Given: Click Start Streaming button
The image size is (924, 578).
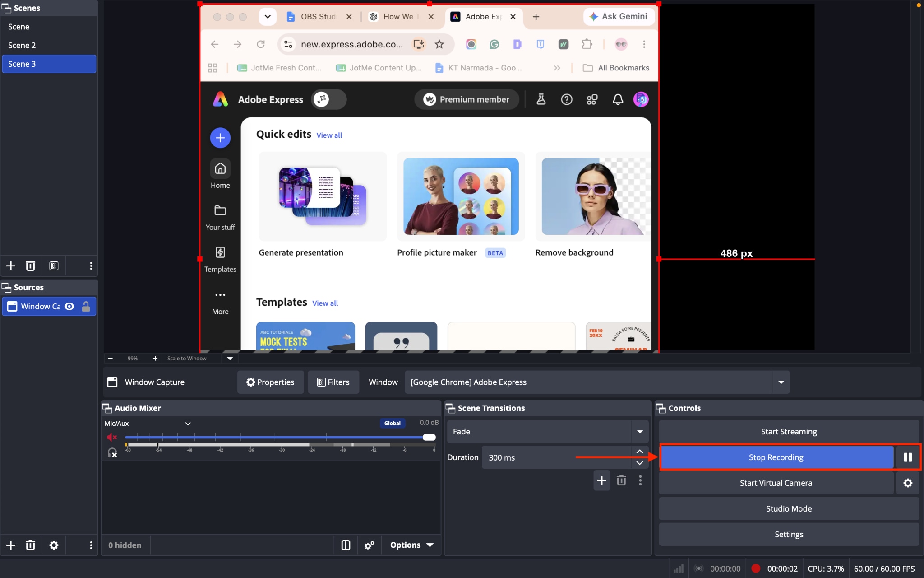Looking at the screenshot, I should click(789, 432).
